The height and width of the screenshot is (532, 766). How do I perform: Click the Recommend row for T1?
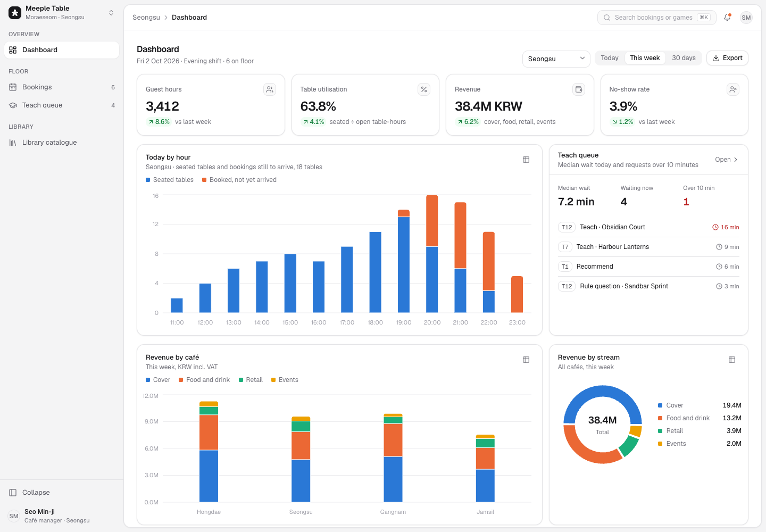[648, 267]
